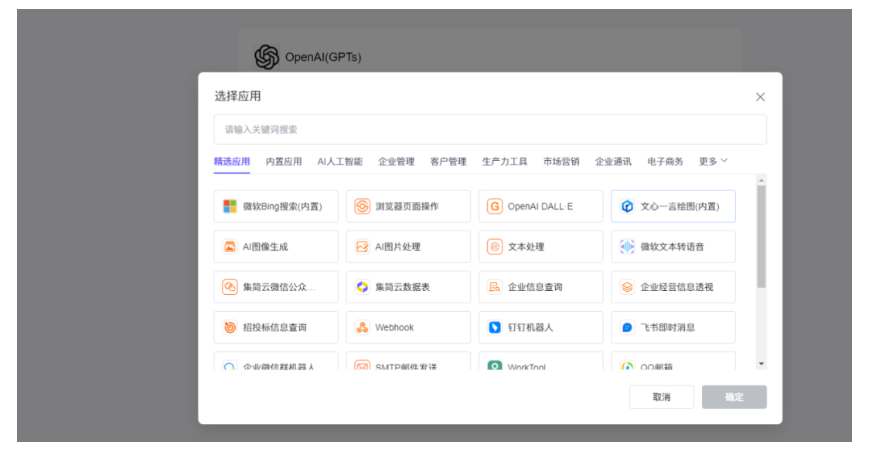Choose the 企业信息查询 icon
Viewport: 871px width, 457px height.
[494, 287]
